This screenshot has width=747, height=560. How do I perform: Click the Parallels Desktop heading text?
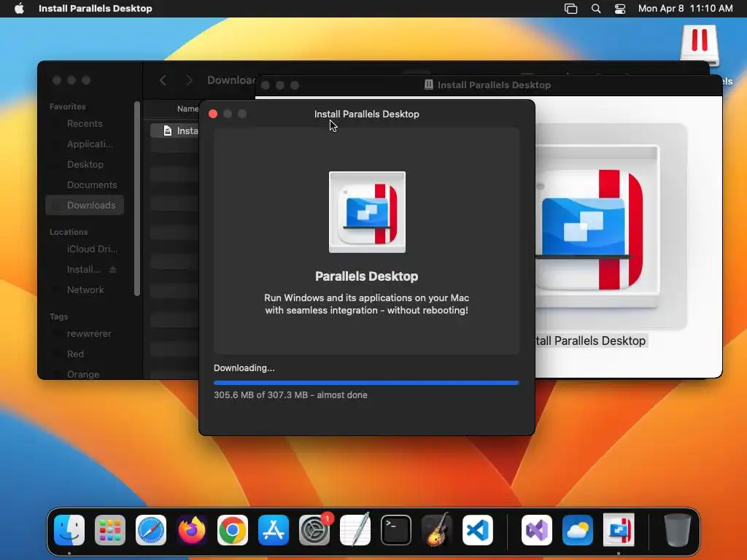click(x=366, y=276)
